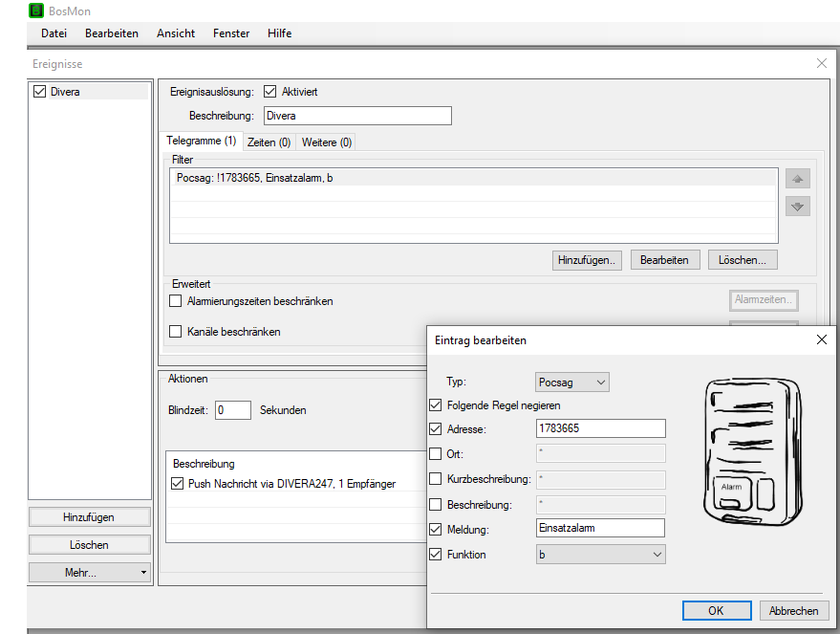
Task: Toggle Folgende Regel negieren checkbox
Action: pos(437,405)
